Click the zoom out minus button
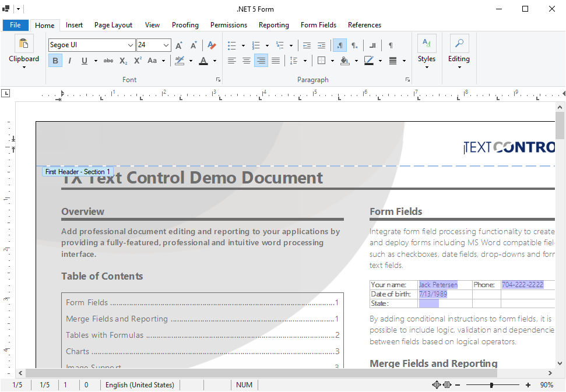Screen dimensions: 566x392 pos(458,385)
